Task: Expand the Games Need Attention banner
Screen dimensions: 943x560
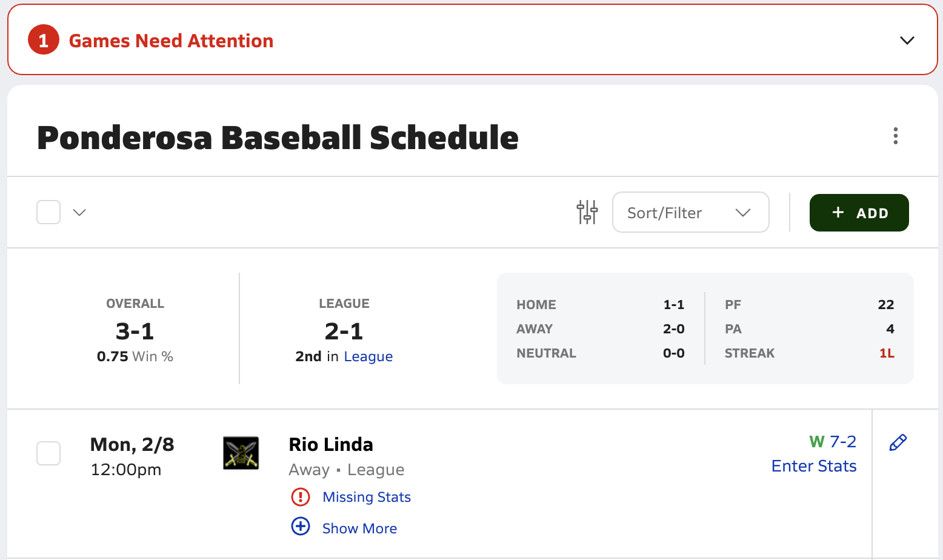Action: click(907, 41)
